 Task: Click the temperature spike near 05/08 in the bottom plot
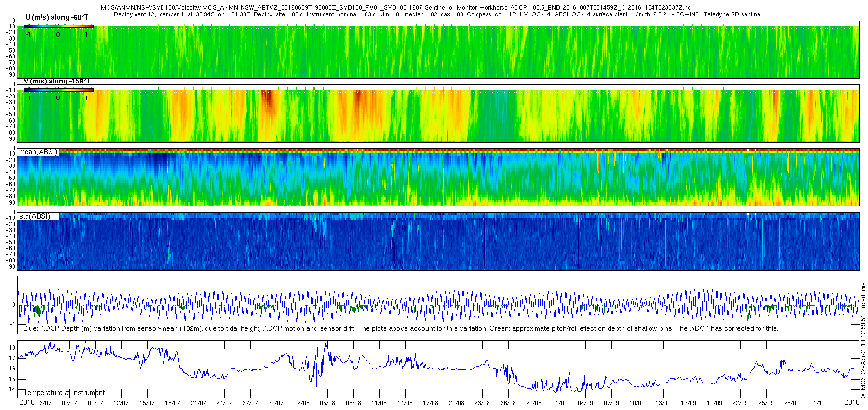(326, 351)
